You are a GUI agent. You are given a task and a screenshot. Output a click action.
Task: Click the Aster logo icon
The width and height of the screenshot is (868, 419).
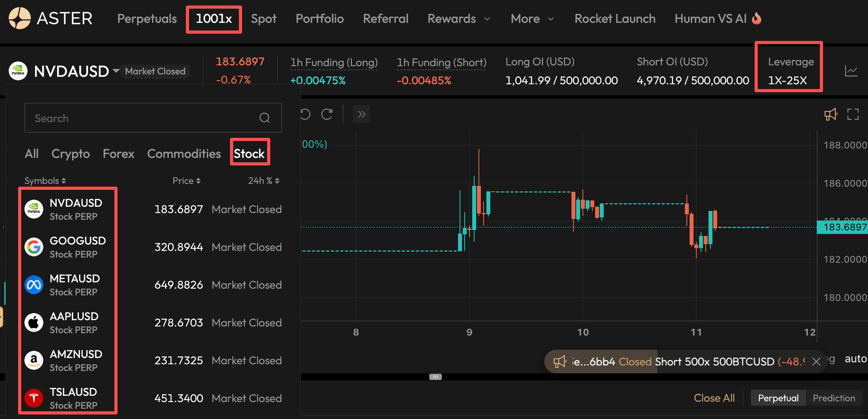click(x=19, y=19)
